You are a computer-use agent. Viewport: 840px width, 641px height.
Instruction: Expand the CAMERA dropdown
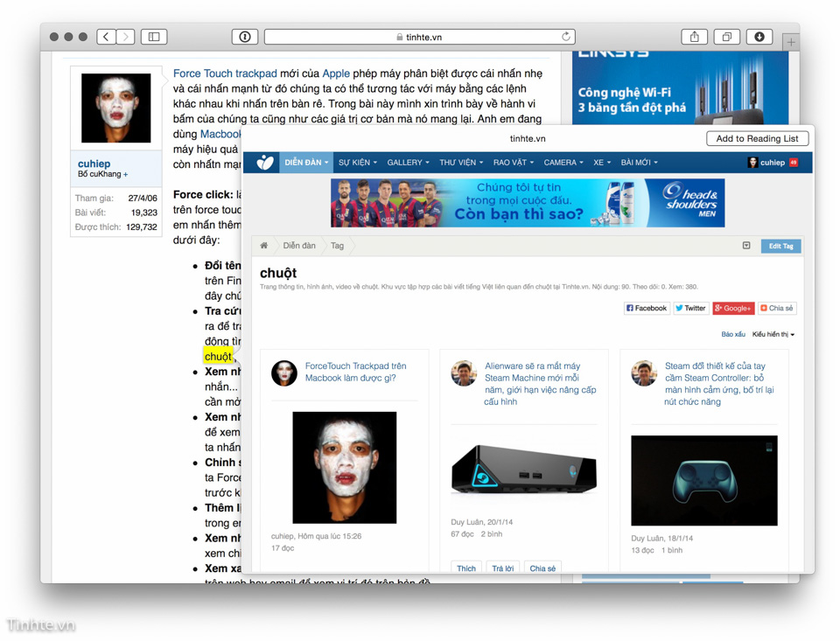pos(563,163)
